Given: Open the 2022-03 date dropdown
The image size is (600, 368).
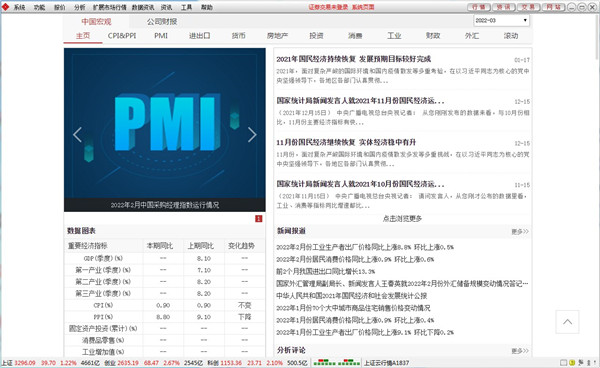Looking at the screenshot, I should point(501,20).
